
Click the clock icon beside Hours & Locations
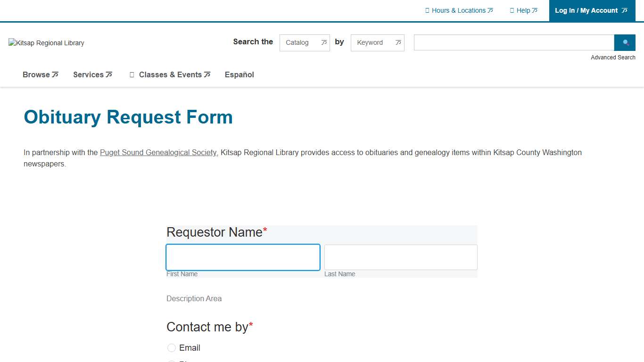(x=427, y=10)
